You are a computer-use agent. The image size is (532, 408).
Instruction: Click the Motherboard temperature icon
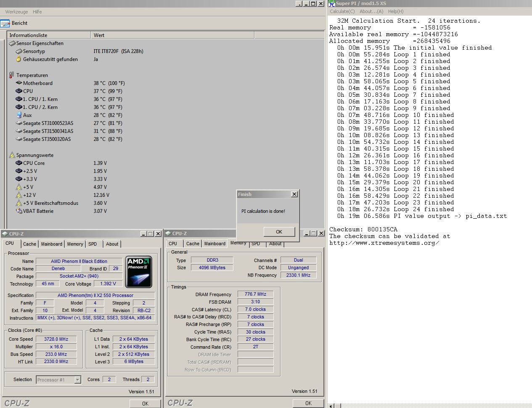pyautogui.click(x=19, y=83)
